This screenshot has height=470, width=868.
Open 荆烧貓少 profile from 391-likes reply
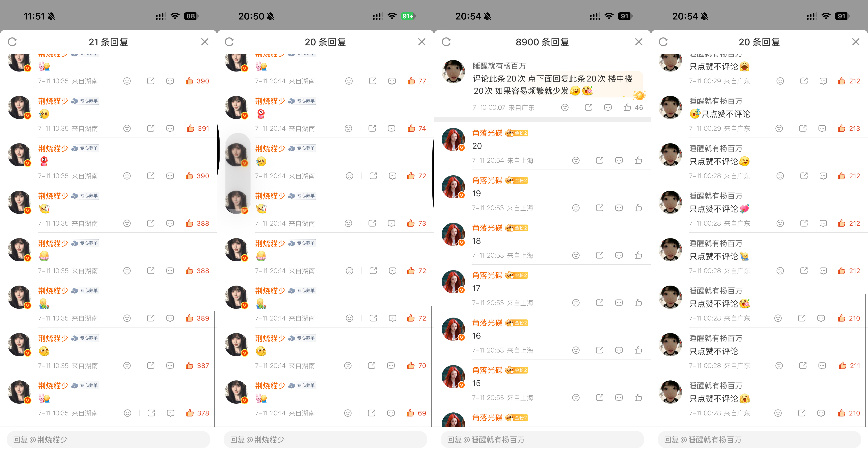(x=53, y=101)
